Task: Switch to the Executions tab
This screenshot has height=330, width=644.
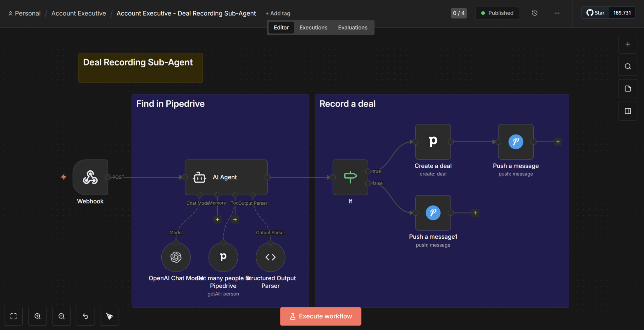Action: (x=313, y=27)
